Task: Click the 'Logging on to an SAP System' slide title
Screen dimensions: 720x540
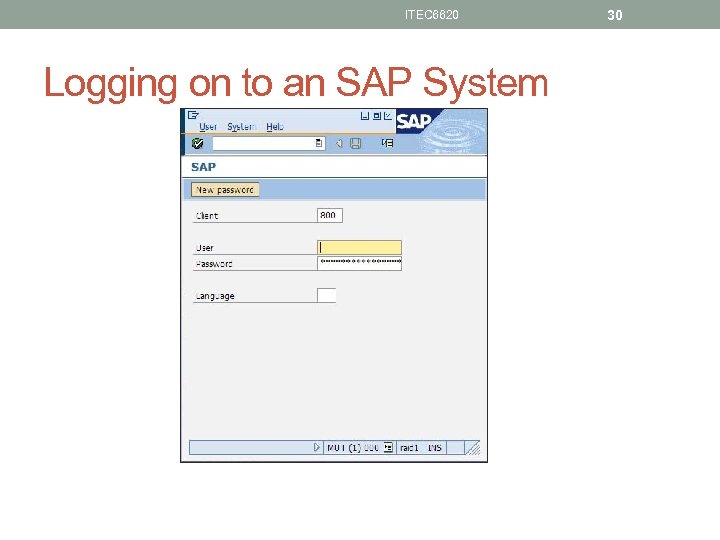Action: coord(296,83)
